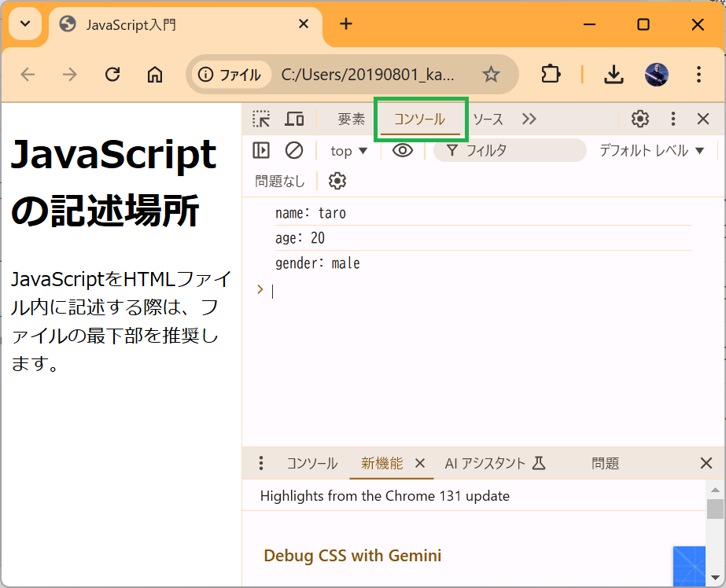Expand more DevTools tabs chevron

[529, 119]
